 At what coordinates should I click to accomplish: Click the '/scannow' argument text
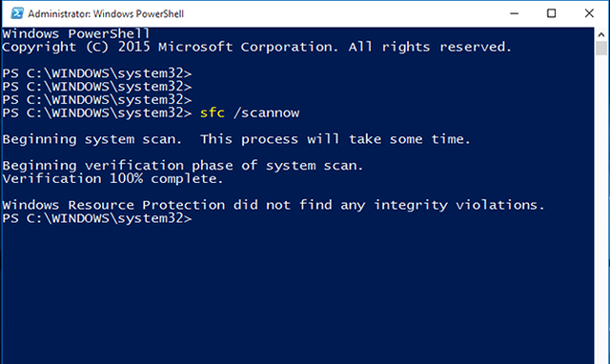[267, 112]
